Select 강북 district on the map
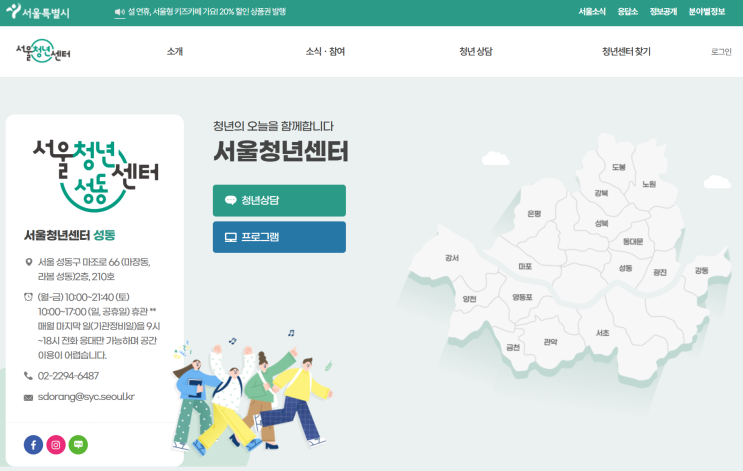This screenshot has width=743, height=471. [601, 193]
